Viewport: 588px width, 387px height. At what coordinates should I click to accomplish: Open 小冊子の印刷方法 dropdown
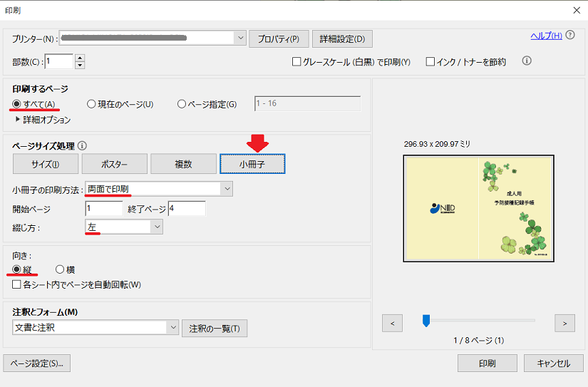click(227, 189)
